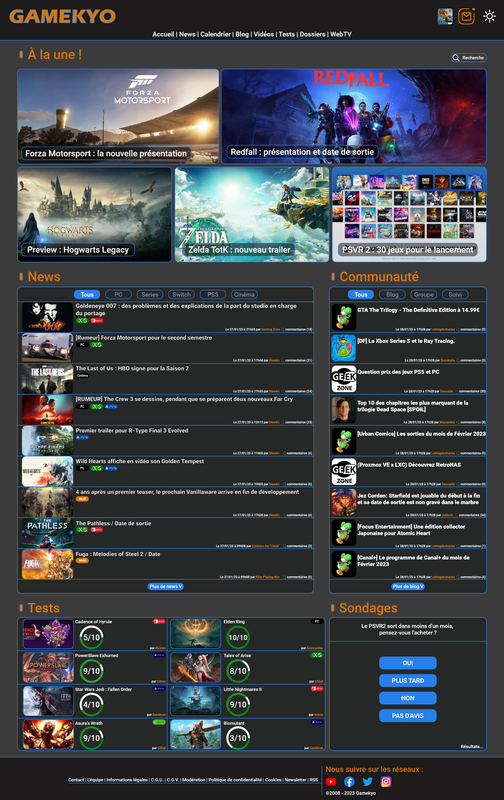Open the Canal+ programme post
This screenshot has height=800, width=504.
click(x=408, y=564)
